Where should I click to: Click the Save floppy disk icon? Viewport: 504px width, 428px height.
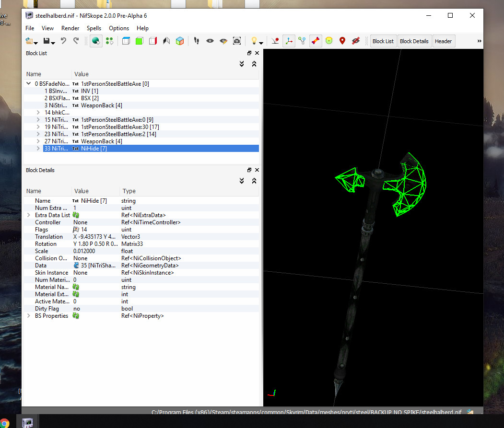(47, 41)
